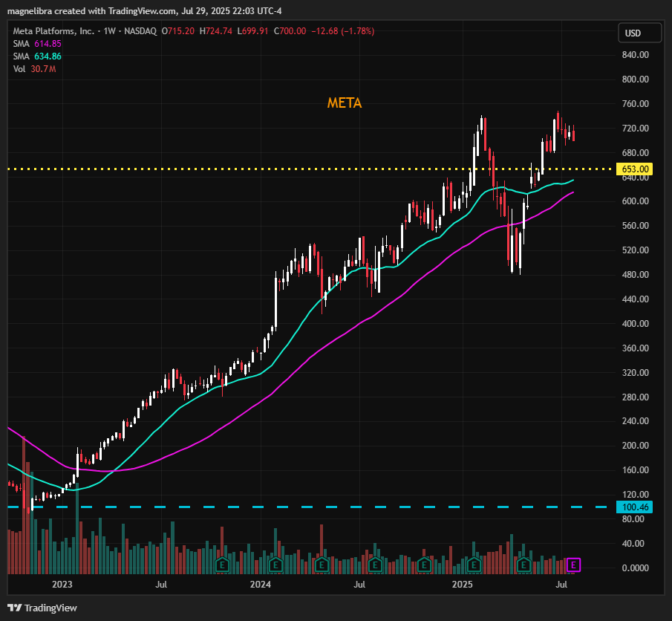
Task: Open the USD currency selector
Action: 639,33
